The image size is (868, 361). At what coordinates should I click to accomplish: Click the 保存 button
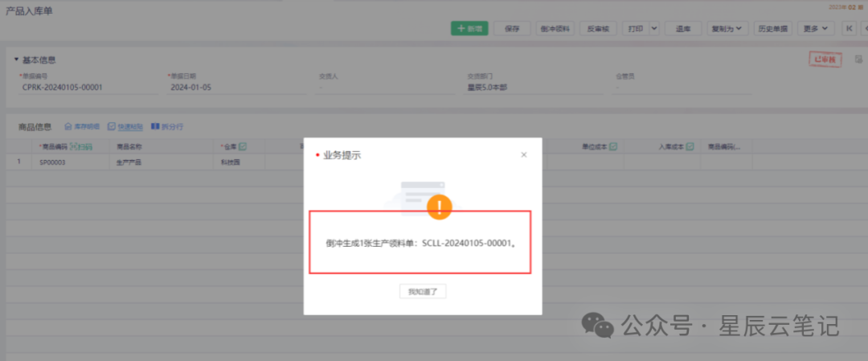click(x=512, y=29)
